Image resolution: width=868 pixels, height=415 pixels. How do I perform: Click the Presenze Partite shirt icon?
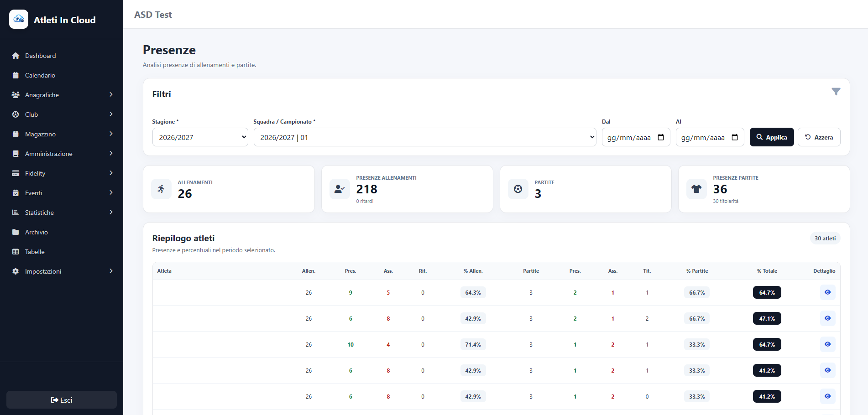click(x=696, y=189)
